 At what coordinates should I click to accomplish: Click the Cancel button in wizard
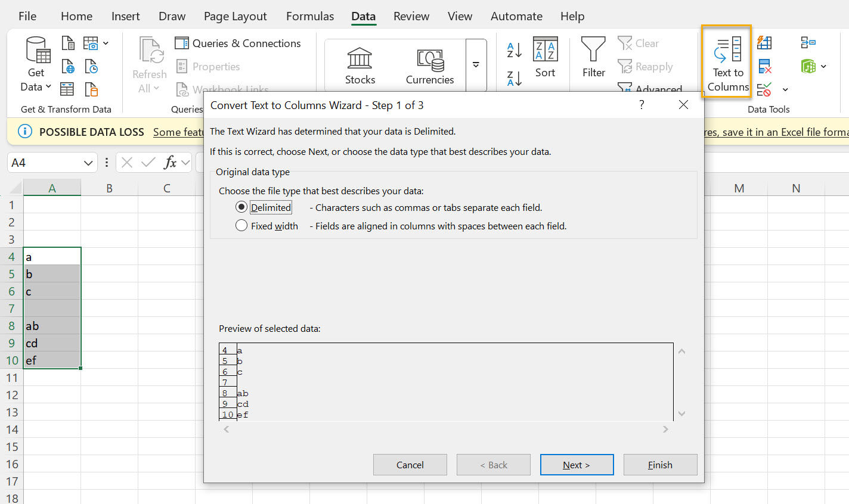(x=410, y=465)
